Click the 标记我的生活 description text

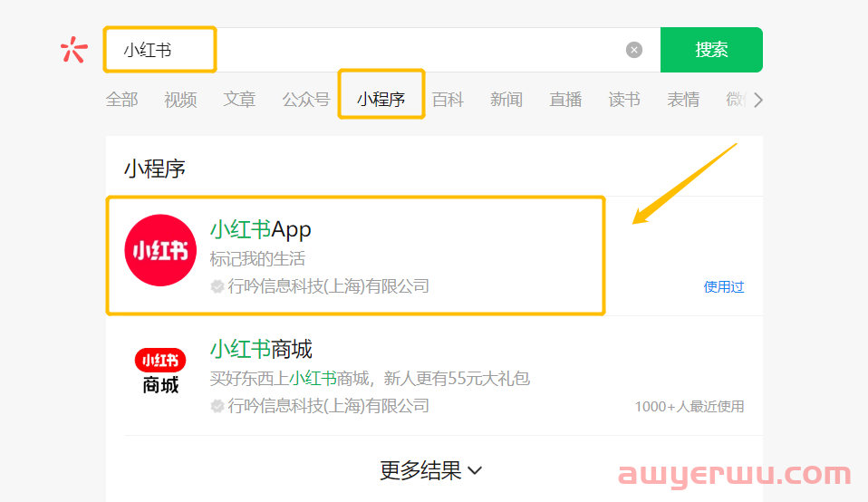pyautogui.click(x=257, y=258)
